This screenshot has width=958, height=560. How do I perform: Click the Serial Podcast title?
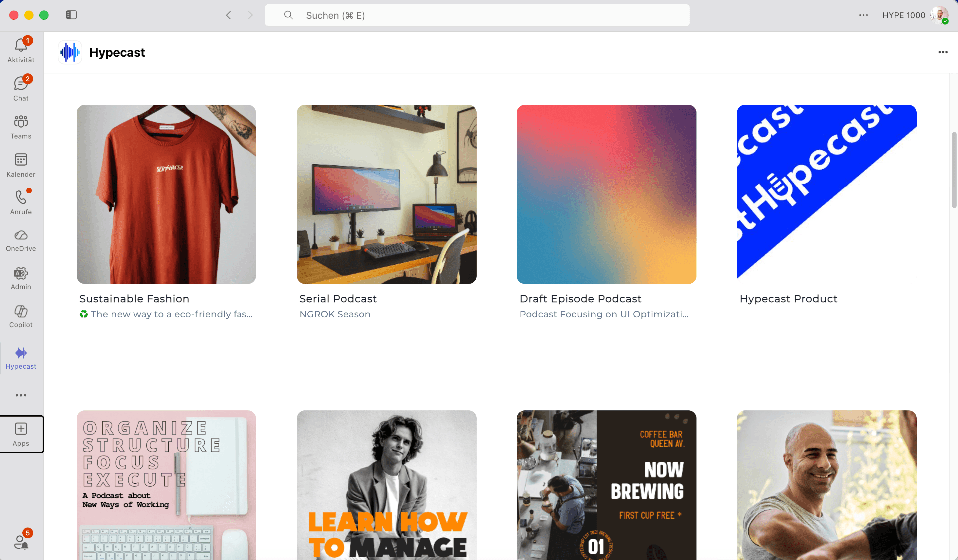338,299
